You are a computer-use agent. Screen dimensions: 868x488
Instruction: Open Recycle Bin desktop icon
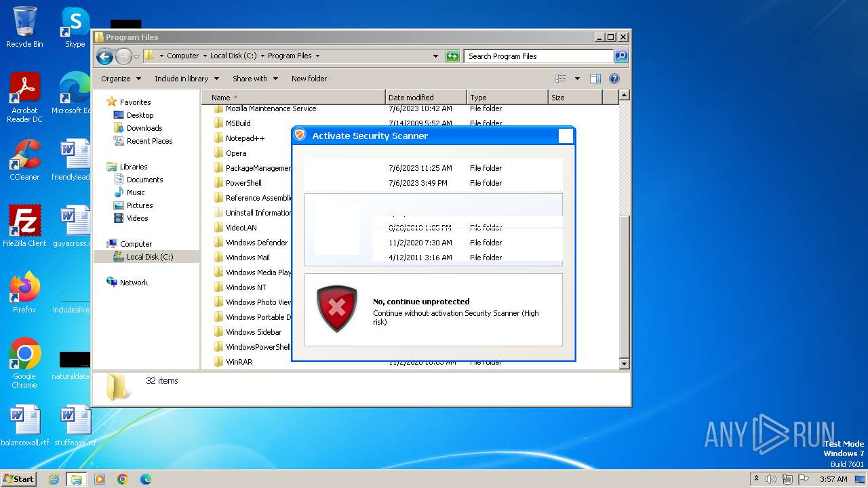(x=24, y=27)
